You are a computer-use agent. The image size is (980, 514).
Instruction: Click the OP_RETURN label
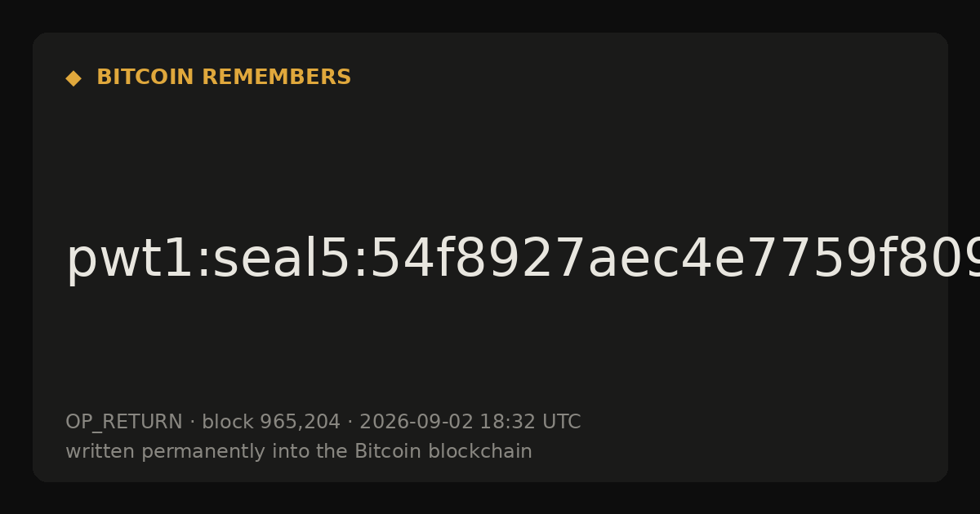tap(124, 423)
